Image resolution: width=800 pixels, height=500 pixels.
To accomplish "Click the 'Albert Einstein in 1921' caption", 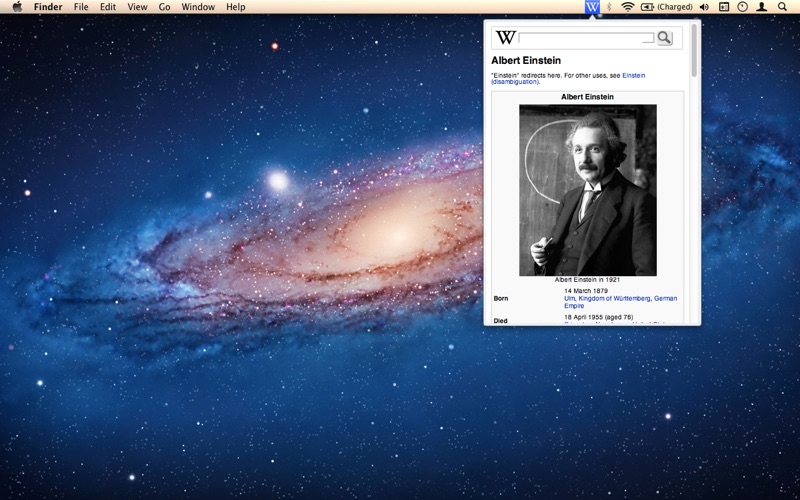I will 587,280.
